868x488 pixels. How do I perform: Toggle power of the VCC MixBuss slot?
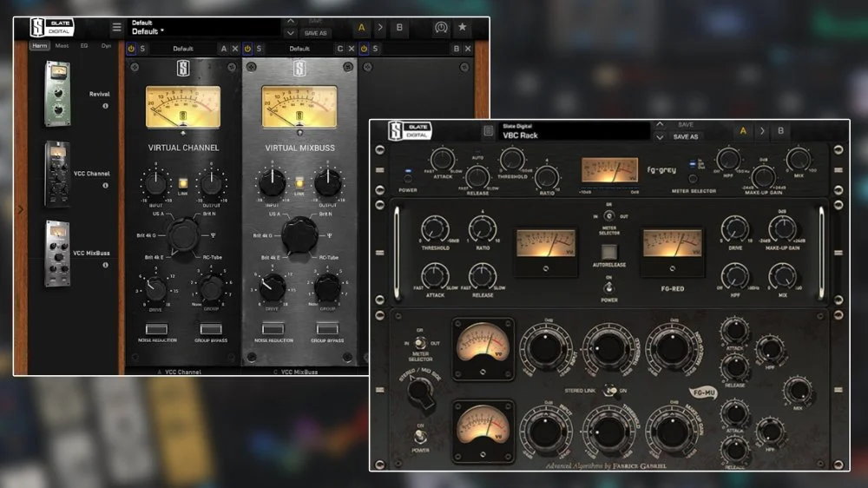coord(247,49)
